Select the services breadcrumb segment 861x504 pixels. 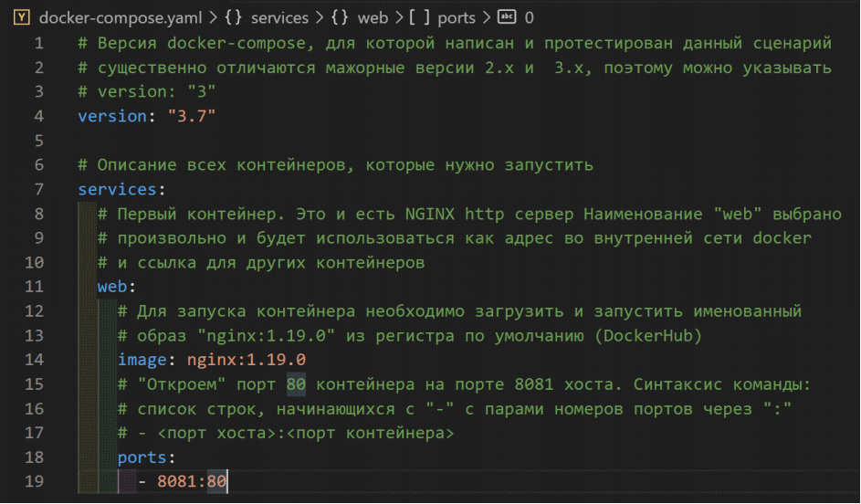point(279,17)
